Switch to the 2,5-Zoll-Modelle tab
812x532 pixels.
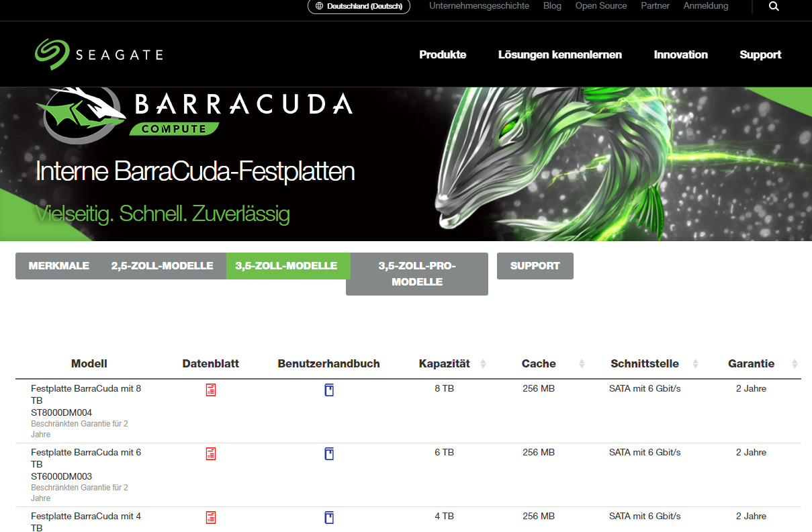[163, 265]
